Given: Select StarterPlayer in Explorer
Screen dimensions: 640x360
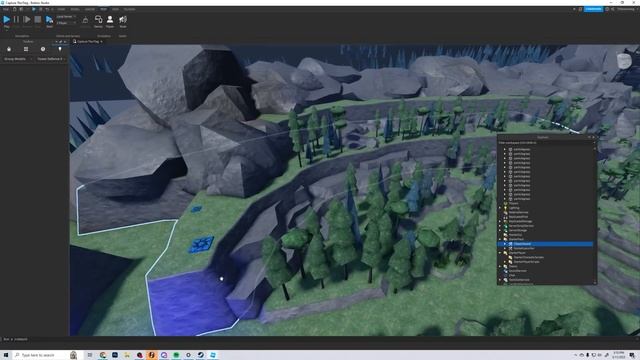Looking at the screenshot, I should click(517, 253).
